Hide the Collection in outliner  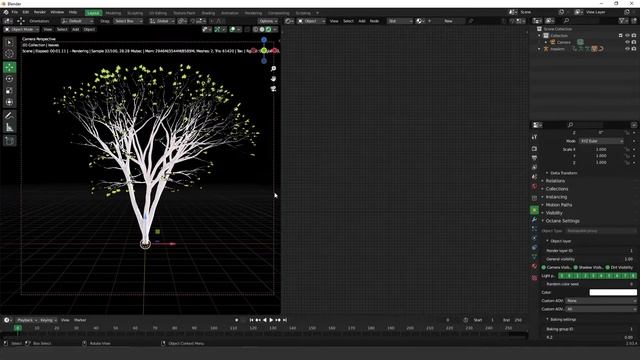coord(627,36)
